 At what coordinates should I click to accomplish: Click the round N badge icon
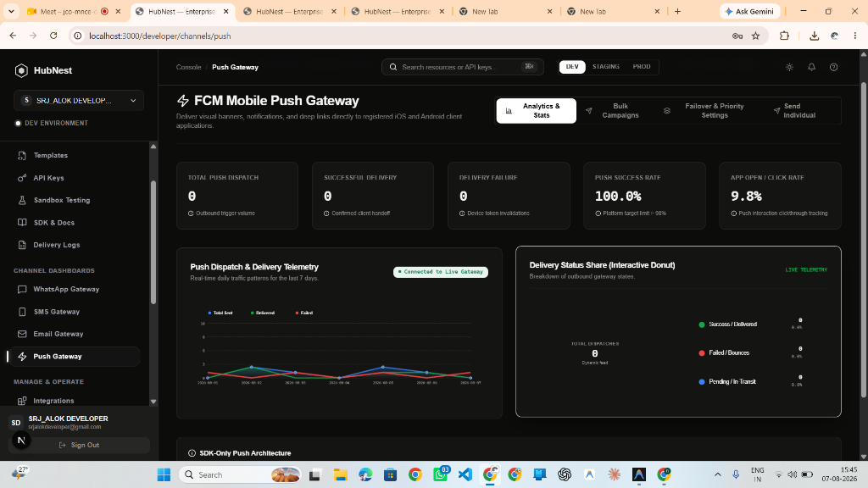pyautogui.click(x=21, y=441)
